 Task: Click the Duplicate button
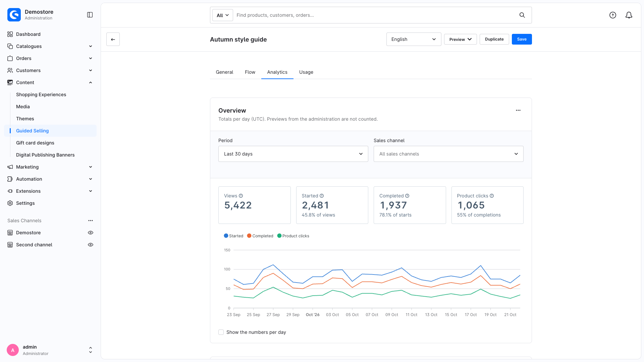(x=494, y=39)
